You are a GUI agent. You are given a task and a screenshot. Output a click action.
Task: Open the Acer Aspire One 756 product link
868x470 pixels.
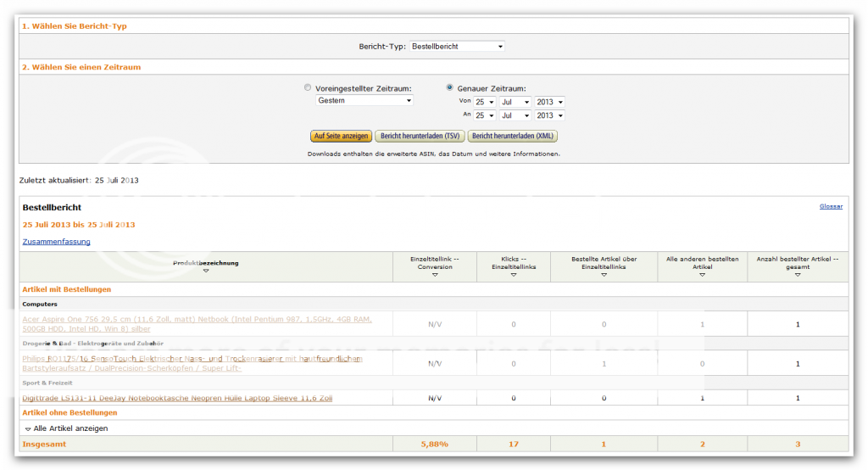(197, 319)
